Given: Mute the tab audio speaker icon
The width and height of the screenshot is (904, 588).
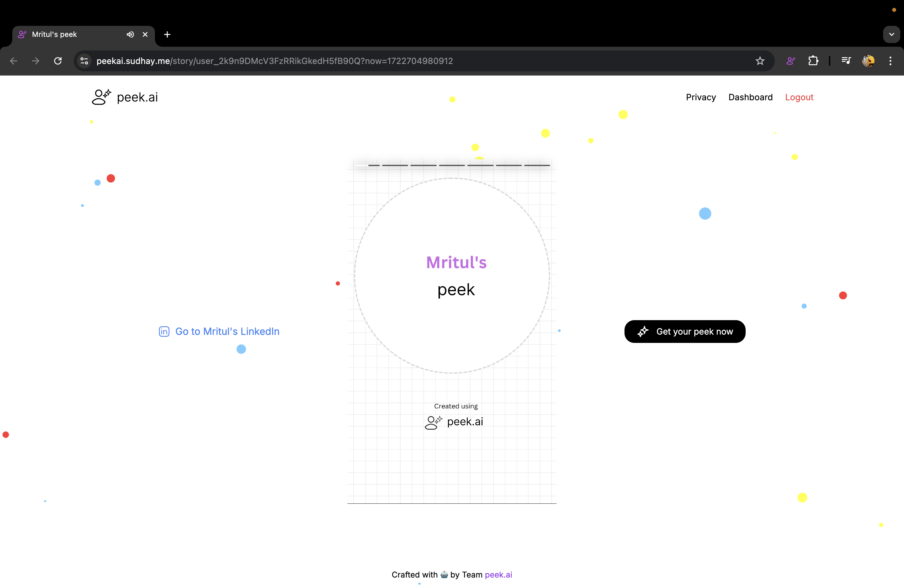Looking at the screenshot, I should pos(130,34).
